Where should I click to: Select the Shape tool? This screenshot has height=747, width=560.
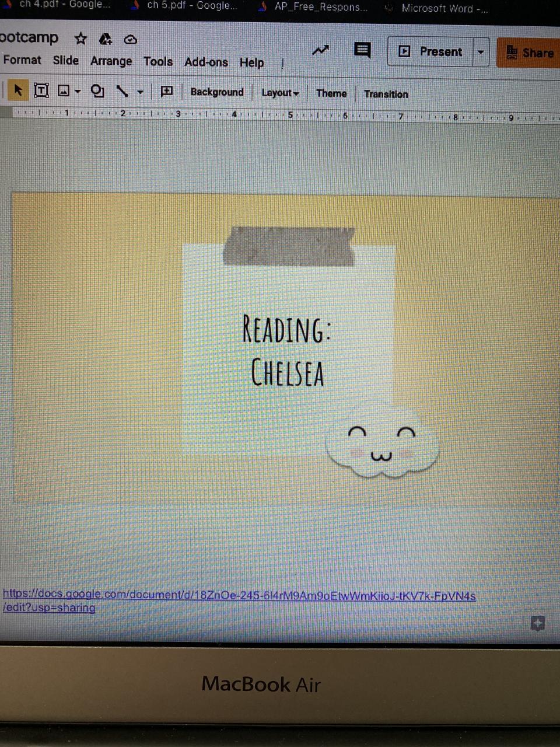[x=97, y=91]
